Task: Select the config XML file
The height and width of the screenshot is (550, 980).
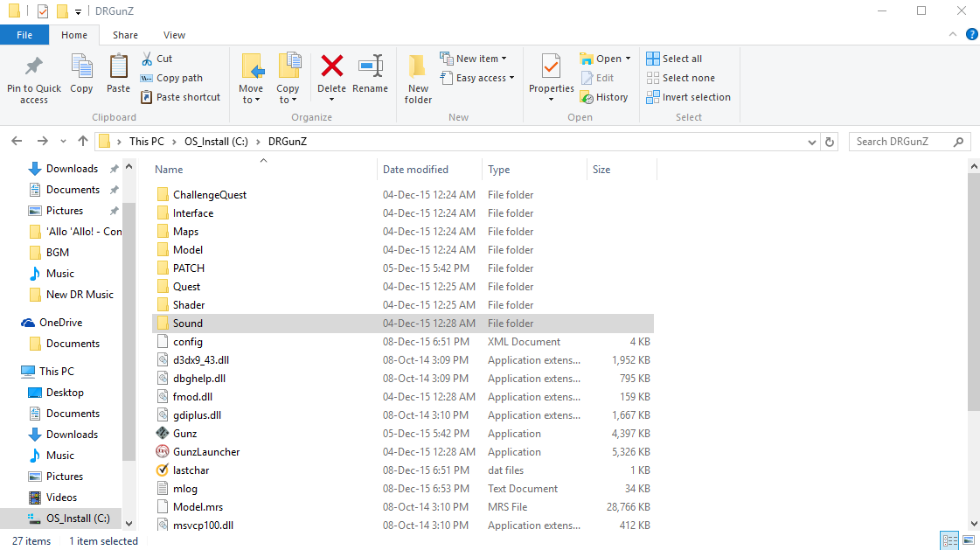Action: pyautogui.click(x=187, y=342)
